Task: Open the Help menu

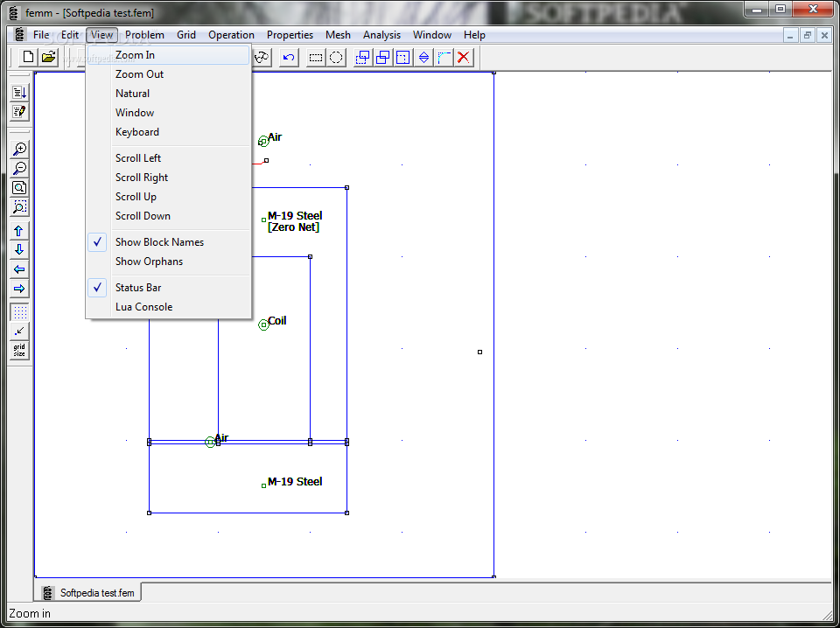Action: click(x=474, y=35)
